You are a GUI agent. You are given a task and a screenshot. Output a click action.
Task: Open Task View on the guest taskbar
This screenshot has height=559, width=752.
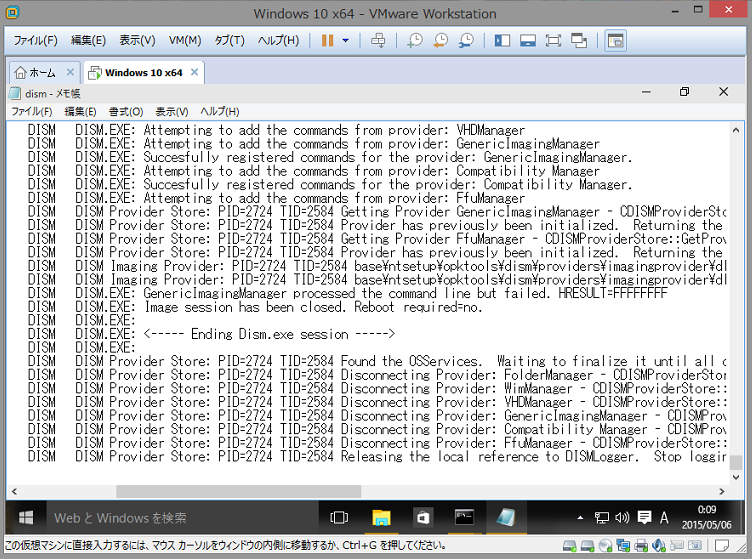(339, 517)
